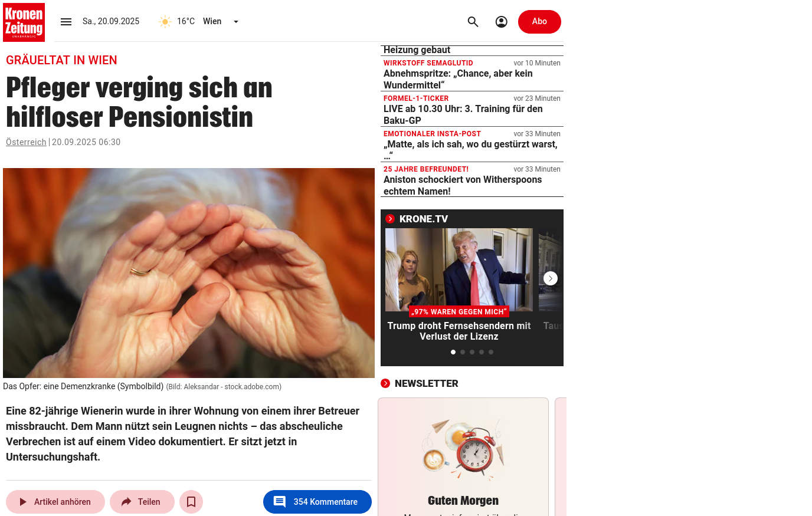Click the red Abo subscribe button

[x=539, y=22]
